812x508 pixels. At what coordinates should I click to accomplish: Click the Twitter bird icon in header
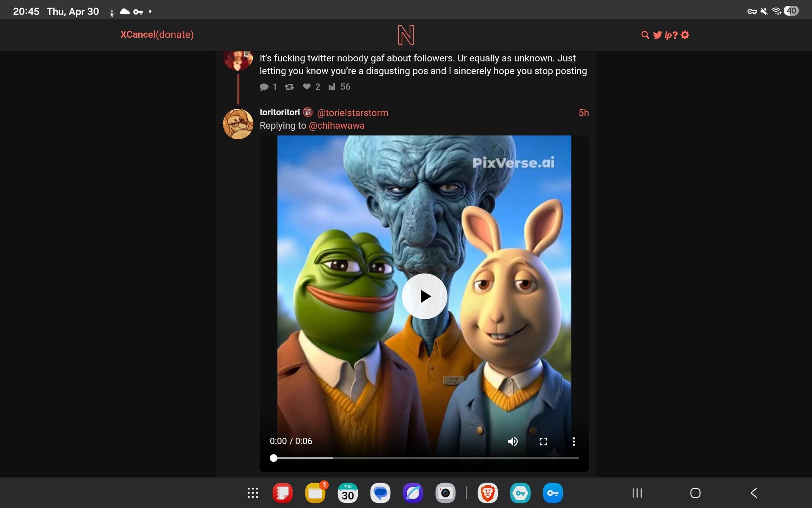(x=657, y=35)
